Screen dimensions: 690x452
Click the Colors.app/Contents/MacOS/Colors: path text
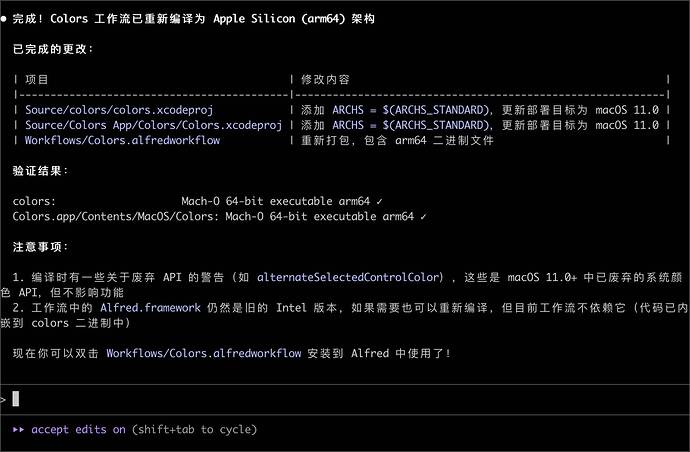(x=116, y=217)
